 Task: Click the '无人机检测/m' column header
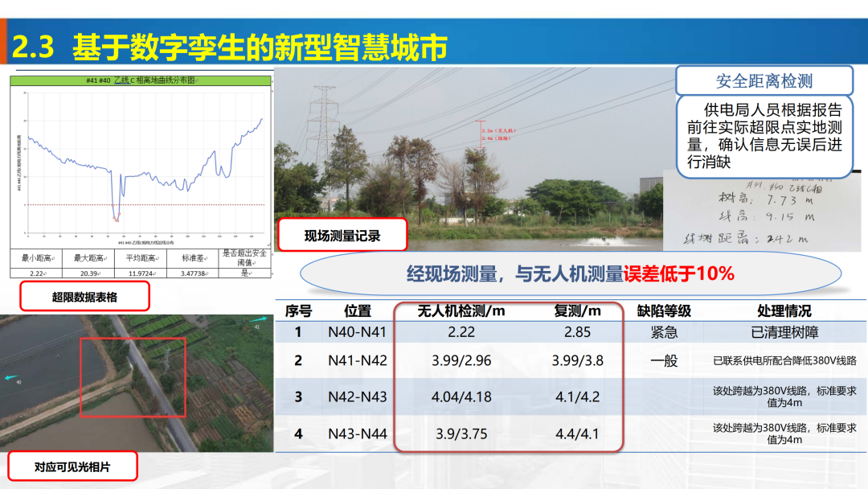(x=461, y=311)
